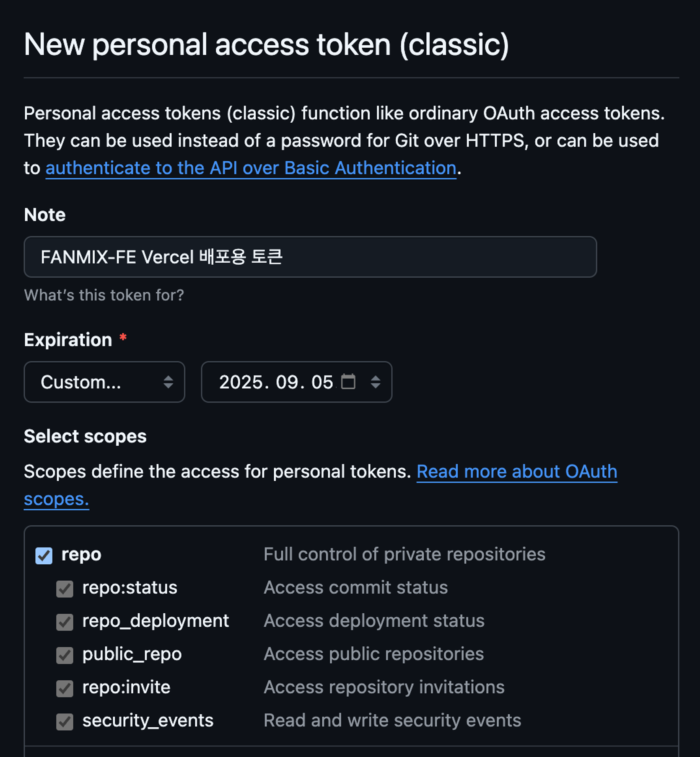The height and width of the screenshot is (757, 700).
Task: Click the repo scope label text
Action: (x=81, y=554)
